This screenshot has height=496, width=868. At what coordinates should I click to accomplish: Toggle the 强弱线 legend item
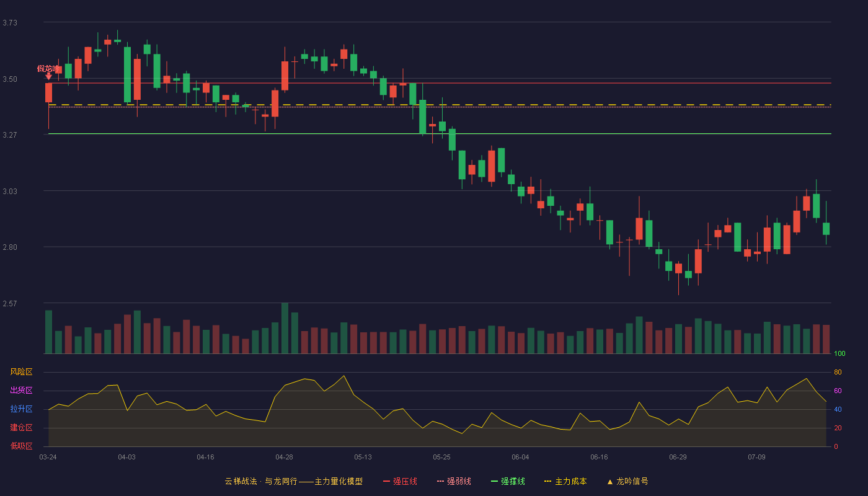point(454,481)
